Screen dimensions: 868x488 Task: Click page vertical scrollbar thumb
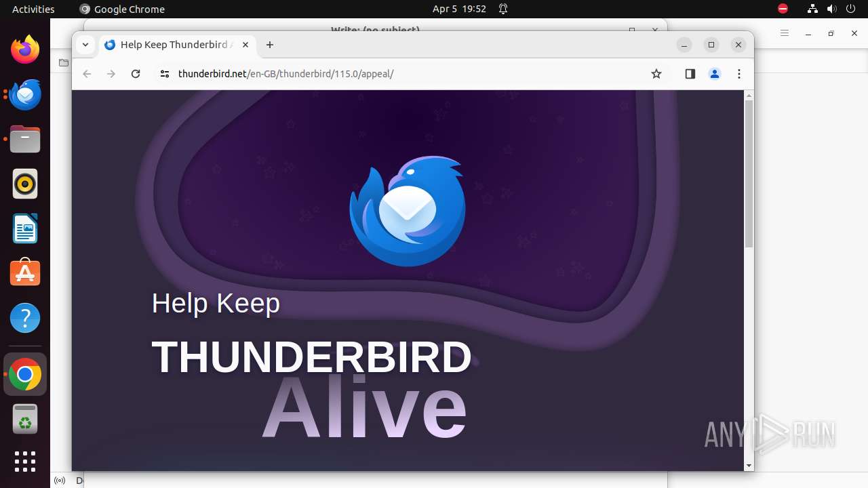tap(749, 174)
